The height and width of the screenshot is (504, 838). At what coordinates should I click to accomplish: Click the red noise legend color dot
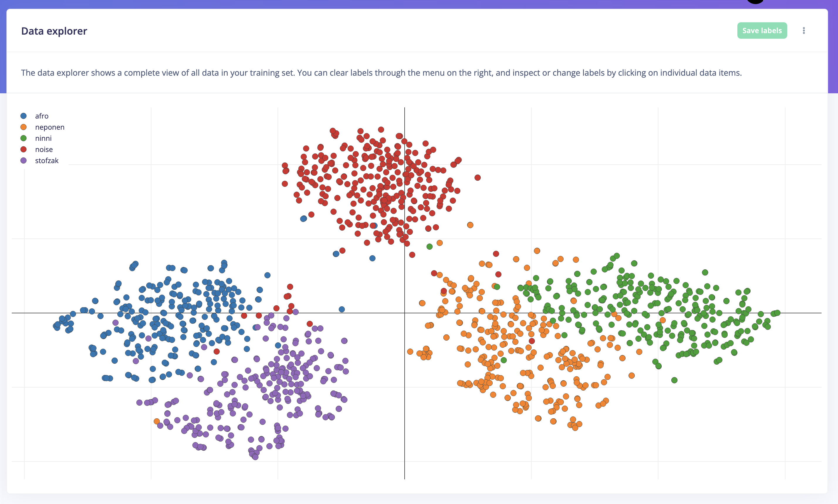point(23,149)
